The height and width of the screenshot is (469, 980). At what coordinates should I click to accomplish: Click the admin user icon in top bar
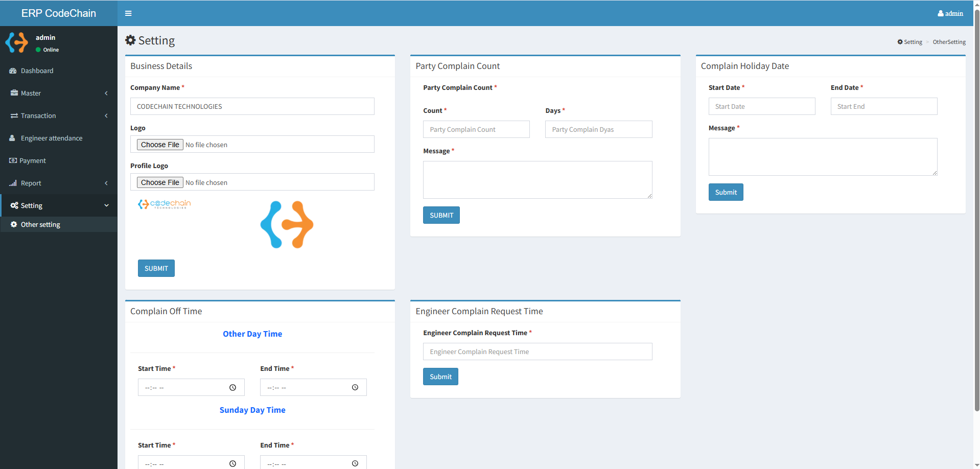pyautogui.click(x=940, y=14)
